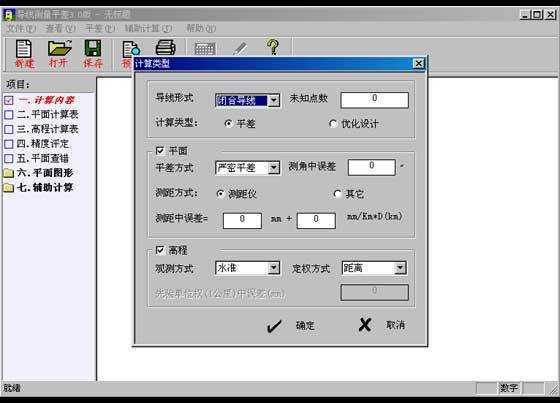This screenshot has width=560, height=403.
Task: Open the 七.辅助计算 folder icon
Action: (9, 188)
